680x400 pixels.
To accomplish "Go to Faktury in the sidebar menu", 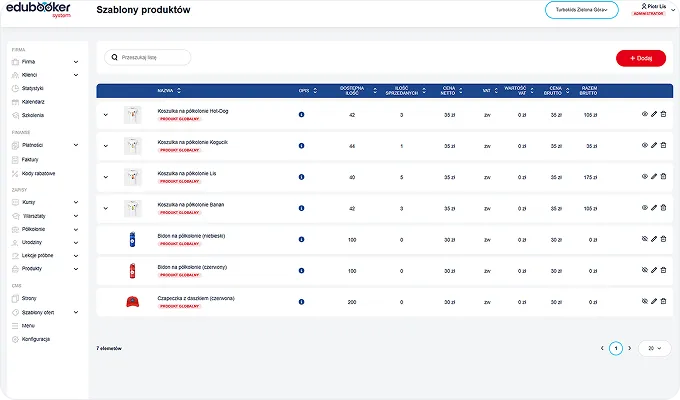I will [30, 158].
